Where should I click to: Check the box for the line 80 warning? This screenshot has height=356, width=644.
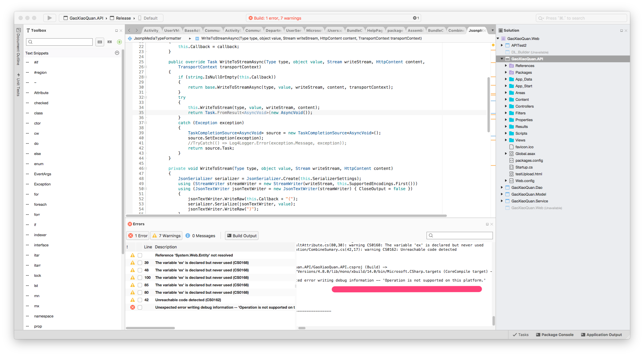tap(140, 293)
